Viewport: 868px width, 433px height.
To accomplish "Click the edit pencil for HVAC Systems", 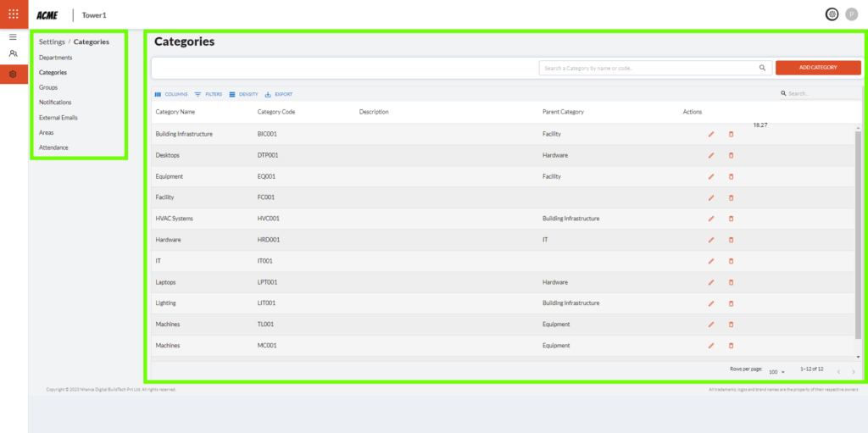I will (711, 219).
